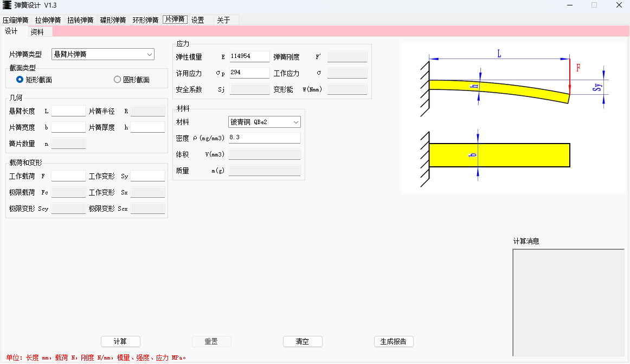Expand the spring type combo box arrow
Image resolution: width=630 pixels, height=364 pixels.
coord(149,54)
